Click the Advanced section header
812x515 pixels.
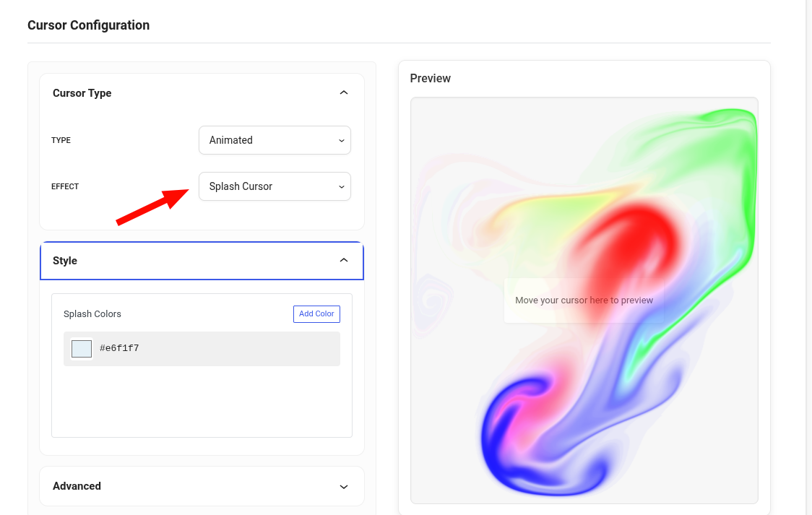[202, 486]
